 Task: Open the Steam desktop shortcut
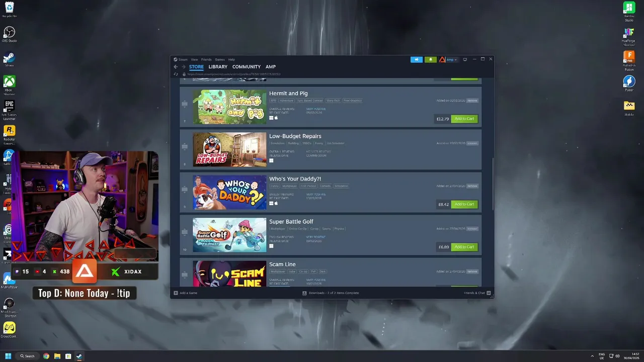(9, 59)
